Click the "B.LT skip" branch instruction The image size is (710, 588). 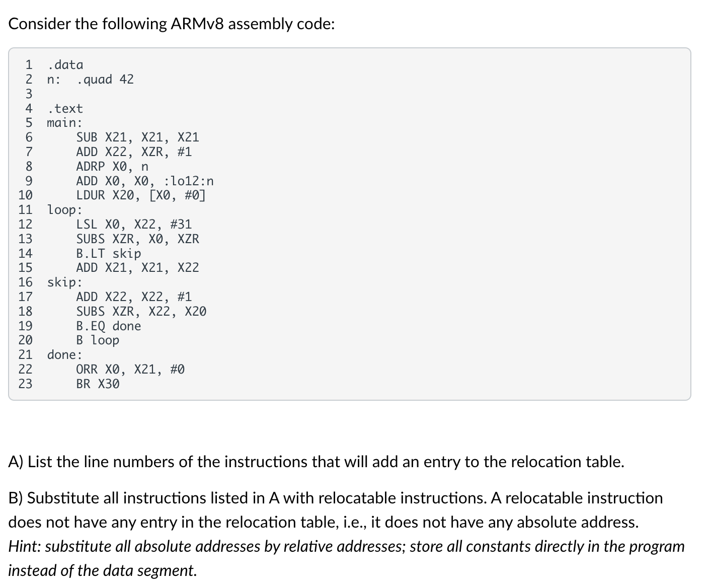[x=109, y=254]
